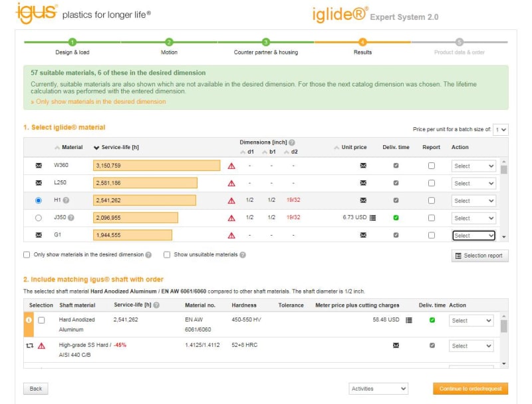Click Continue to order/request button

(x=470, y=389)
